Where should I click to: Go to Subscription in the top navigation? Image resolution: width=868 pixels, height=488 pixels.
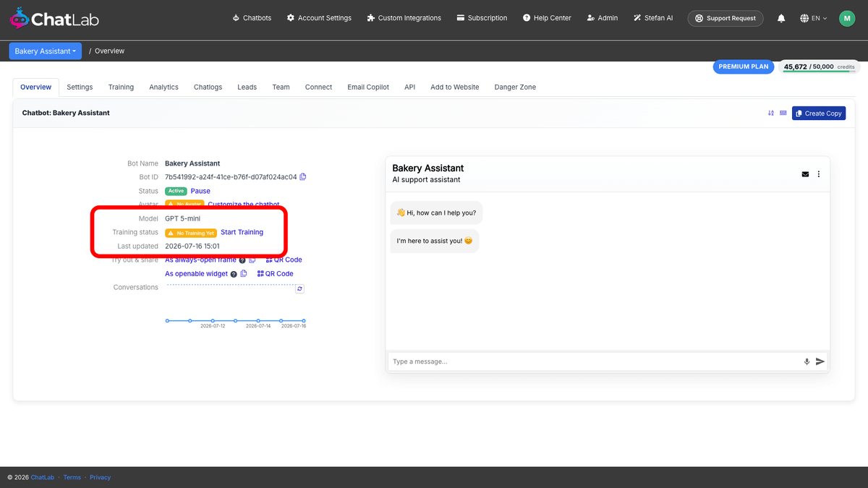[x=482, y=18]
